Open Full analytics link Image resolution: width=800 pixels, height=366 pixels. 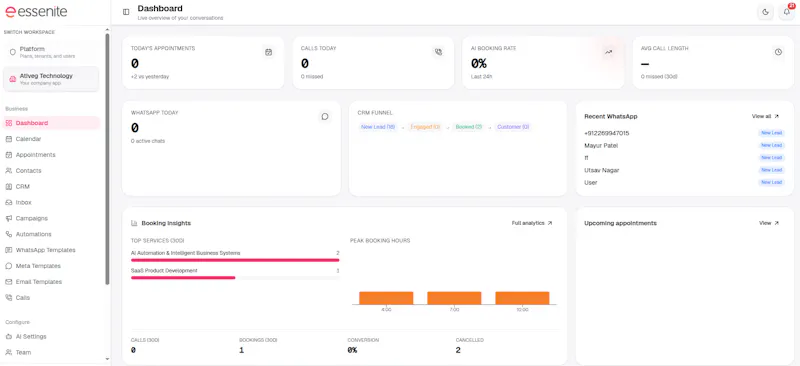click(x=532, y=223)
